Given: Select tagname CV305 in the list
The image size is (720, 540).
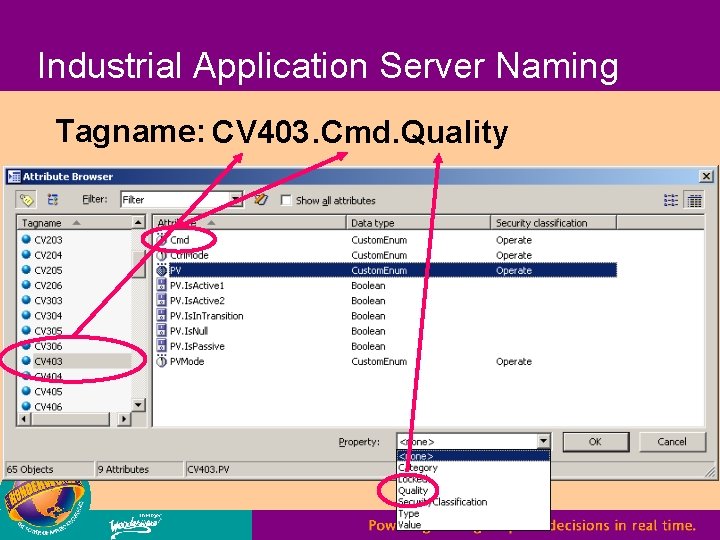Looking at the screenshot, I should [48, 331].
